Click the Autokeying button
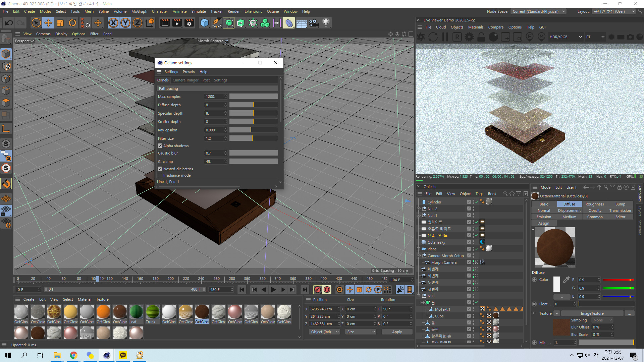 click(327, 290)
